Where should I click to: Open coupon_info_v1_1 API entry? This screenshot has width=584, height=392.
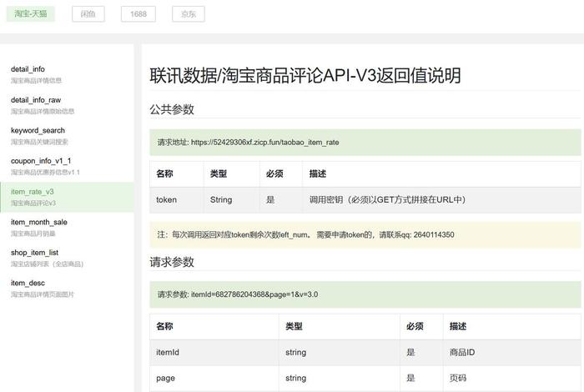pos(67,167)
